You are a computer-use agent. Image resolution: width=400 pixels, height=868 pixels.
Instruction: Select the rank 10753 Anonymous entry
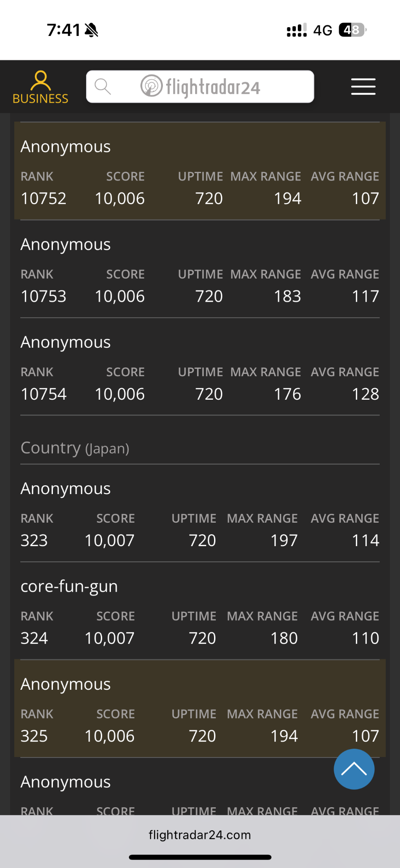[200, 269]
